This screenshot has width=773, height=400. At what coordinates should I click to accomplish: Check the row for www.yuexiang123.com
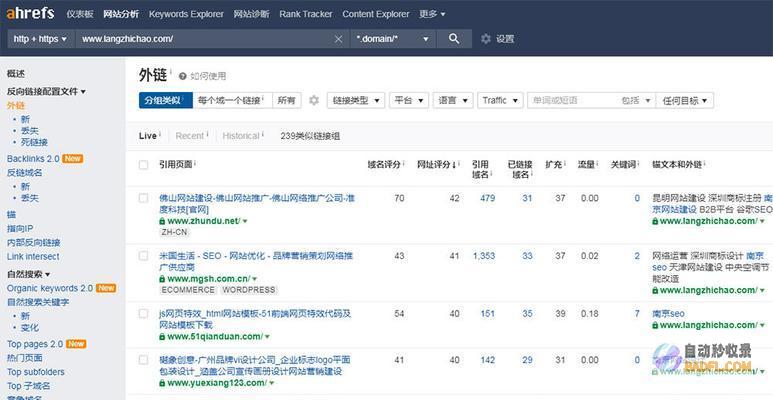[143, 360]
